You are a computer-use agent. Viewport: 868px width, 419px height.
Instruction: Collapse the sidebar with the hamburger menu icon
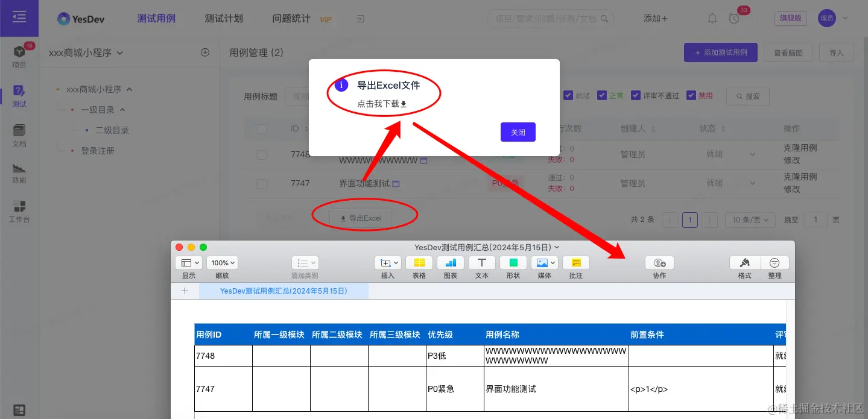coord(19,17)
